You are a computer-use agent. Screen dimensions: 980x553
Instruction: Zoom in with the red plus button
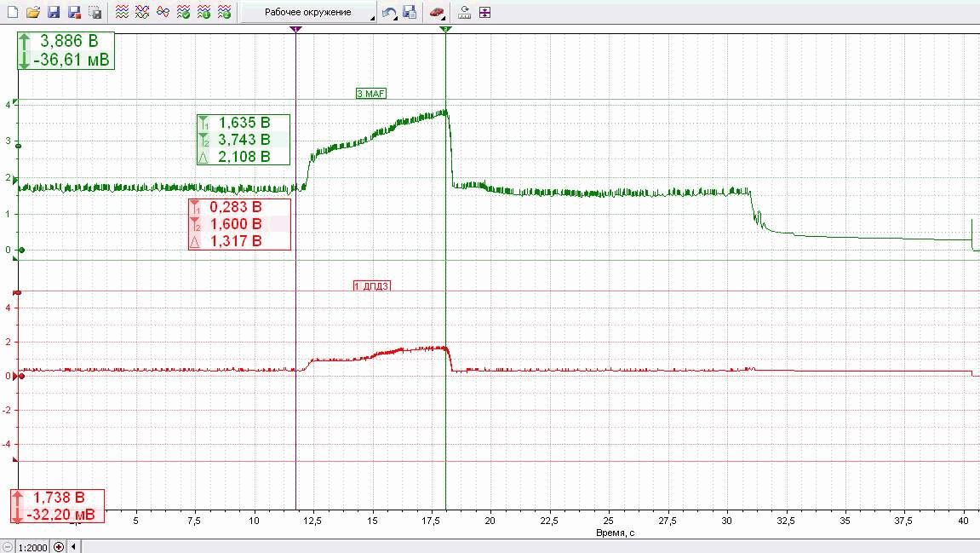click(x=59, y=546)
